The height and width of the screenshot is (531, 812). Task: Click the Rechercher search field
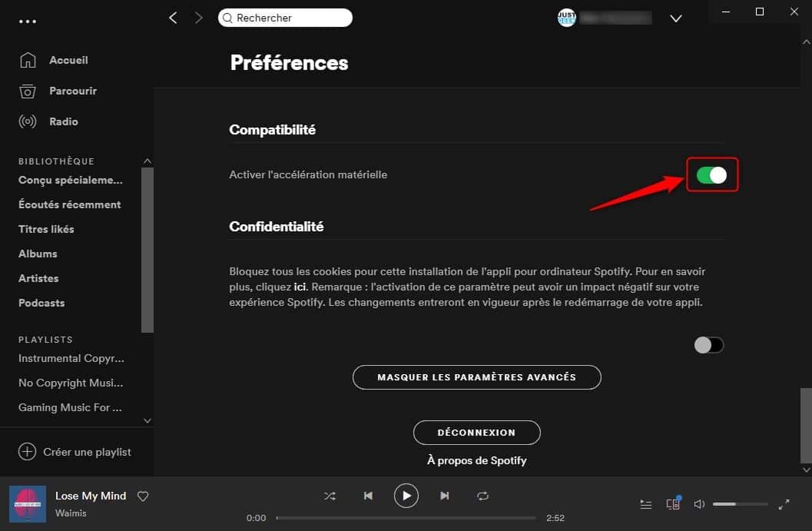[x=285, y=18]
